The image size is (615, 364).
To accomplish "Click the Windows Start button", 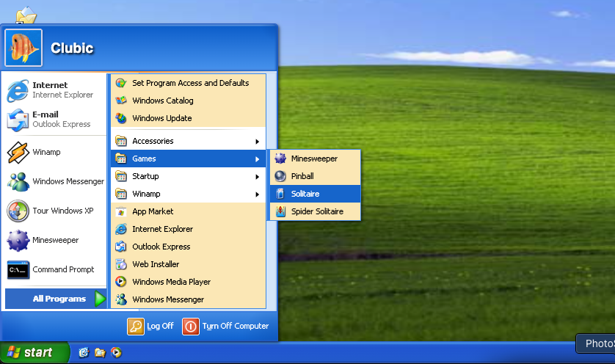I will 34,352.
